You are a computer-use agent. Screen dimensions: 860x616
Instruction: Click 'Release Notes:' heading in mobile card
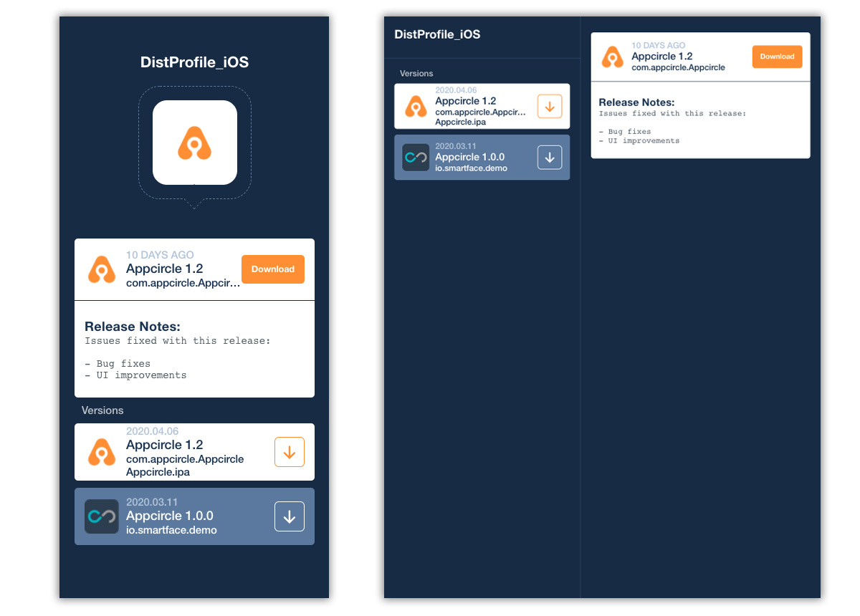coord(133,327)
